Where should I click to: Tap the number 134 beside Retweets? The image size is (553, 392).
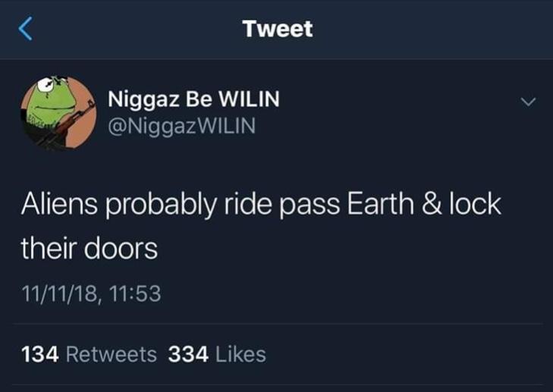(40, 354)
